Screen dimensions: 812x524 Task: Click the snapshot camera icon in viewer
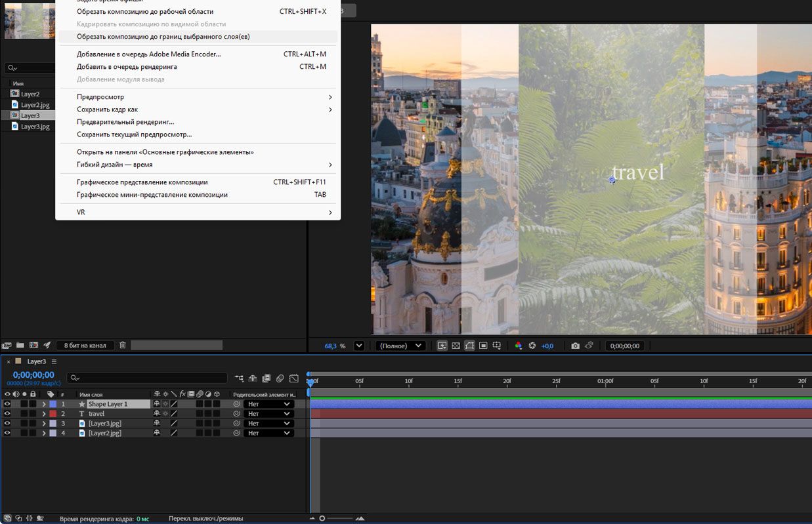pyautogui.click(x=575, y=346)
